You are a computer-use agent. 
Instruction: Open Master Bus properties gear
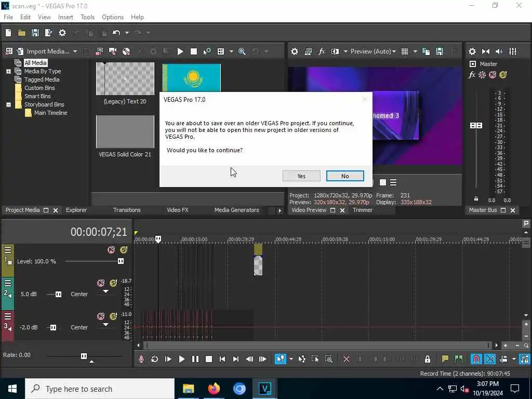coord(472,51)
